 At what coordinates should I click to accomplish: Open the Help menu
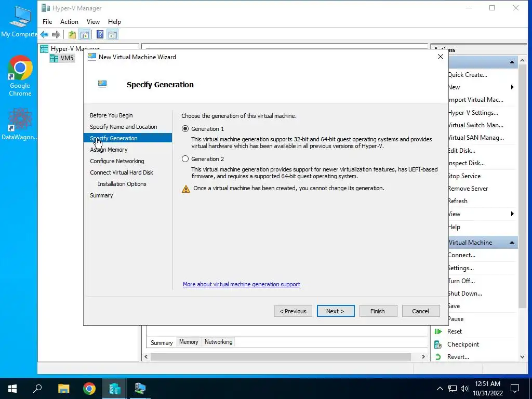[114, 22]
